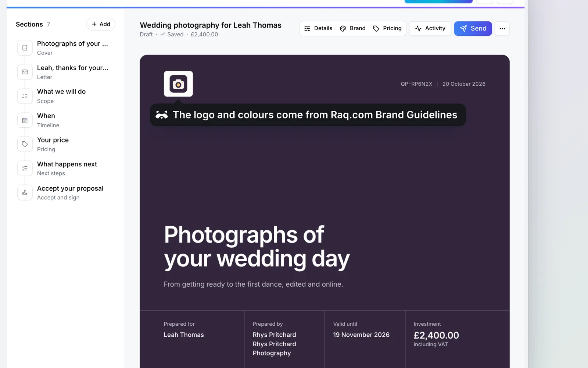
Task: Click 'Rhys Pritchard Photography' under Prepared by
Action: point(275,348)
